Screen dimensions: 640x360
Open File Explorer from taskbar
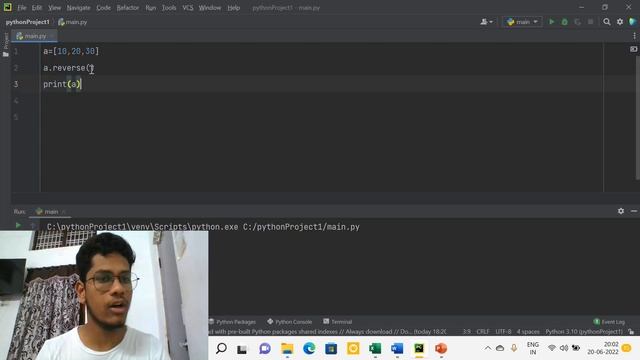[287, 349]
